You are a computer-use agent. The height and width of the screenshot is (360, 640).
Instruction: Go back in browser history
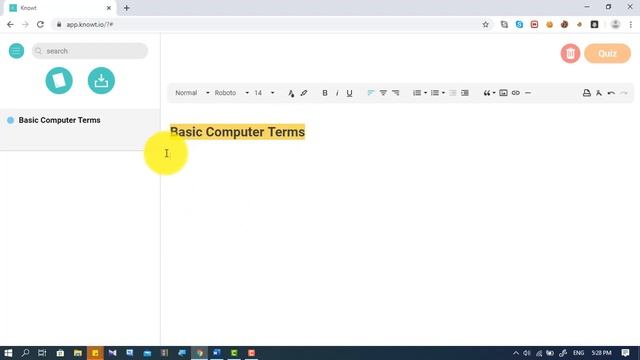(x=10, y=24)
